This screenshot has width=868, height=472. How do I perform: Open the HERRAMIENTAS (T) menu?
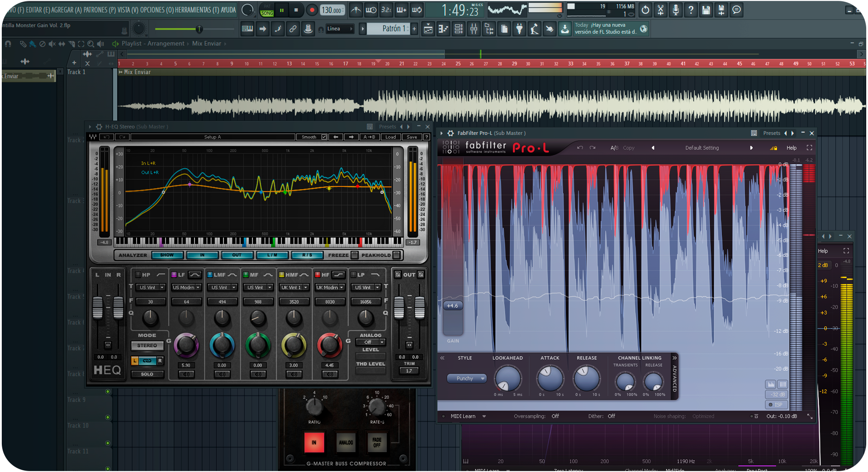pos(196,10)
